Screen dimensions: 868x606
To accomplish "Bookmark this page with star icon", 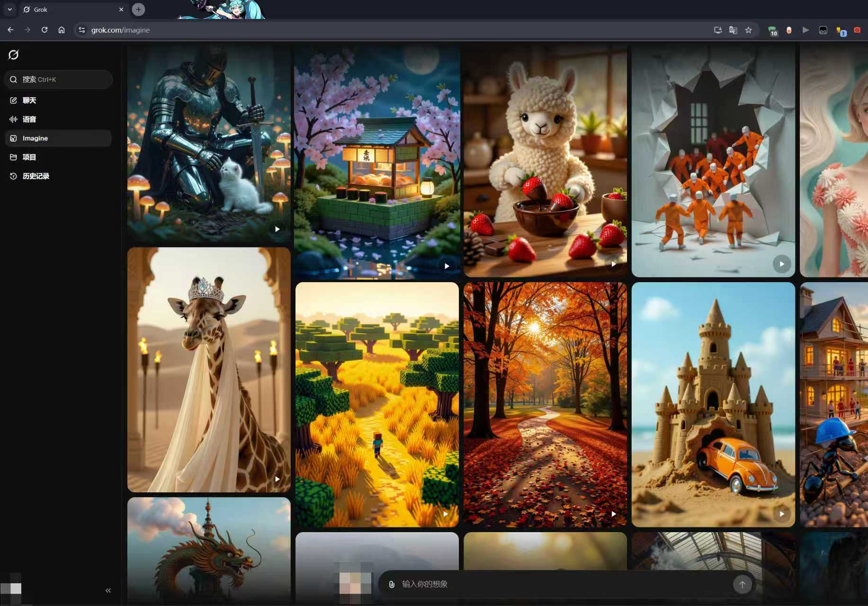I will click(748, 30).
